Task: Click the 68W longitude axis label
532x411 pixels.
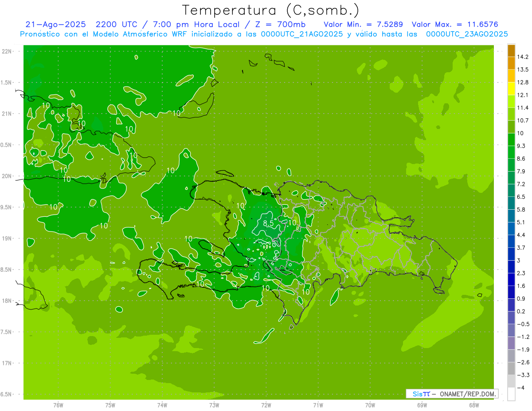Action: click(474, 405)
